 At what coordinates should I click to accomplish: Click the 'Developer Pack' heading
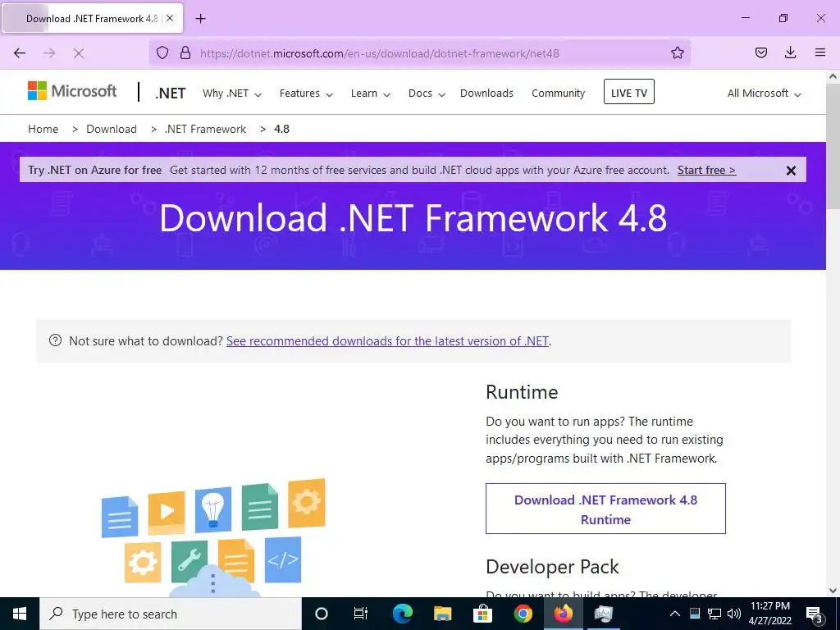click(552, 567)
